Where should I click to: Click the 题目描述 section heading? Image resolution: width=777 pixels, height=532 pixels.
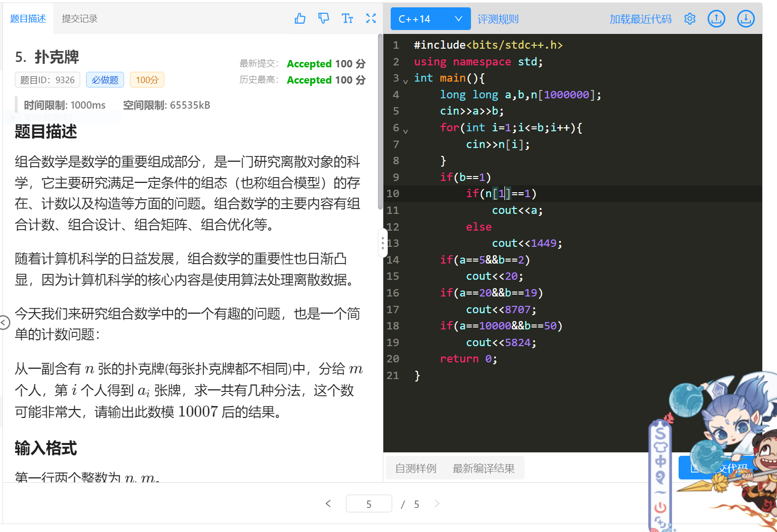[46, 132]
